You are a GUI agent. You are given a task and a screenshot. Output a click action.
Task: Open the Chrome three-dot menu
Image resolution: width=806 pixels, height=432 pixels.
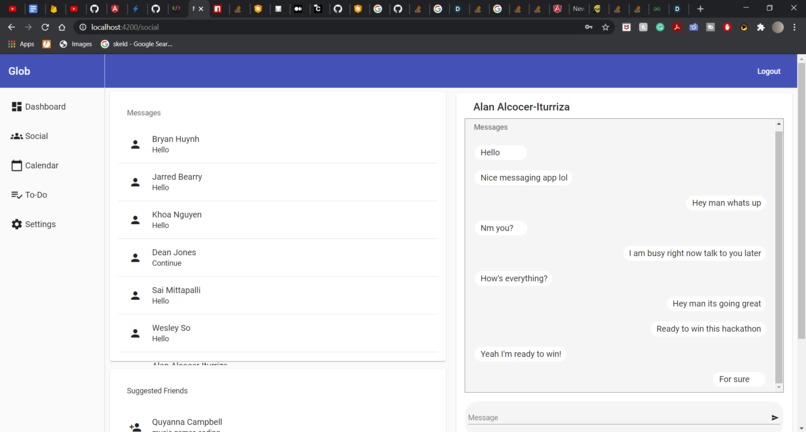click(x=794, y=27)
